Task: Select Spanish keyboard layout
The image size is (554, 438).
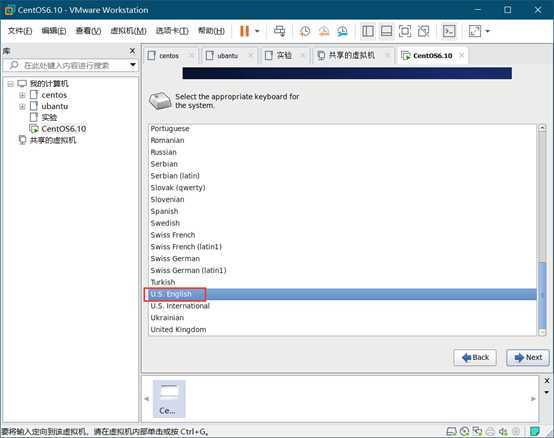Action: coord(342,211)
